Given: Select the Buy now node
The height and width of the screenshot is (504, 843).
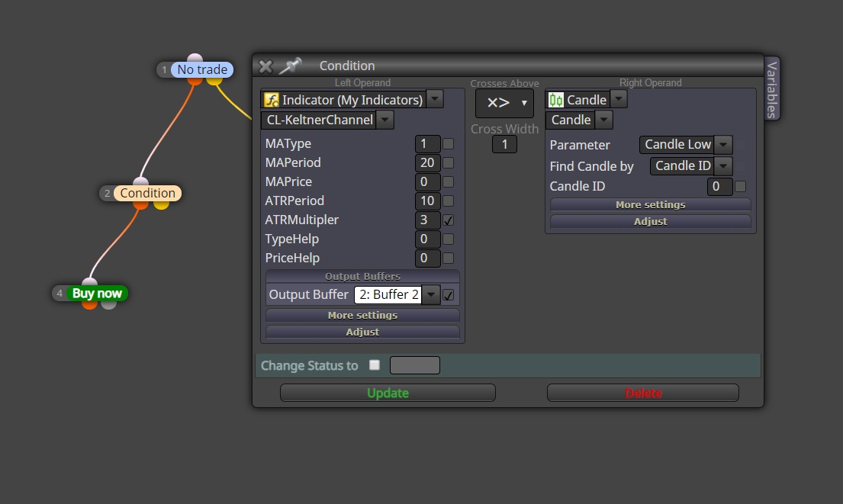Looking at the screenshot, I should (97, 294).
